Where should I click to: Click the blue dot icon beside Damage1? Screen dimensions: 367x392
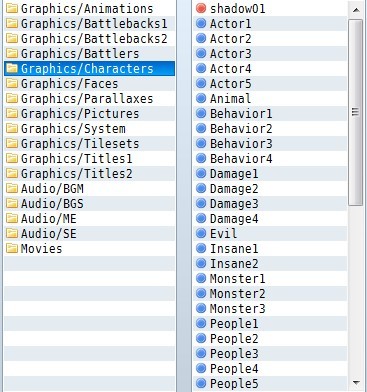coord(201,173)
